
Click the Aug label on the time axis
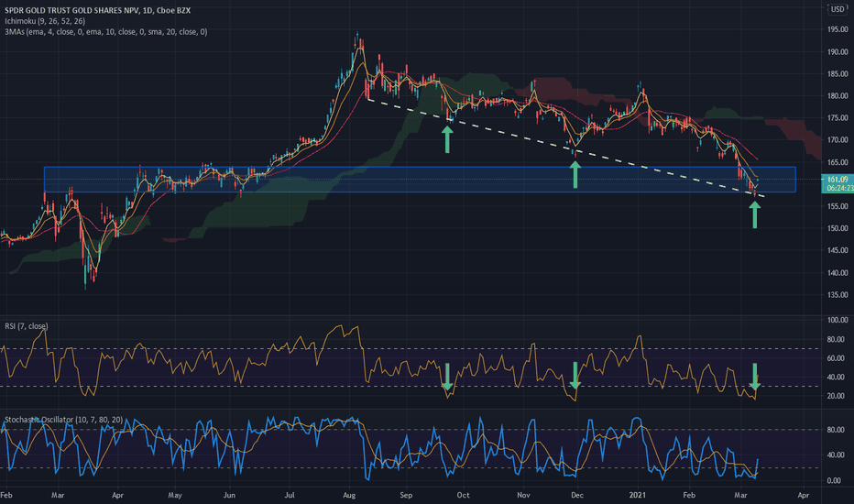349,495
